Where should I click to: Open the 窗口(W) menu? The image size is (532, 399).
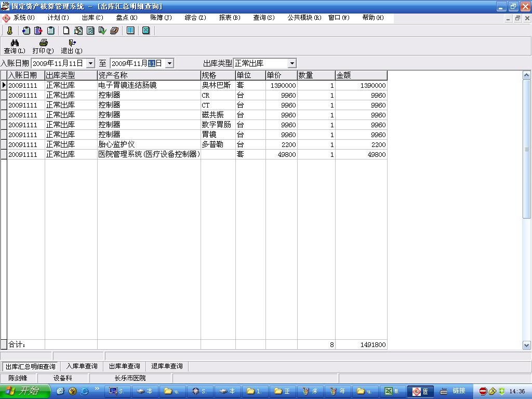(339, 18)
